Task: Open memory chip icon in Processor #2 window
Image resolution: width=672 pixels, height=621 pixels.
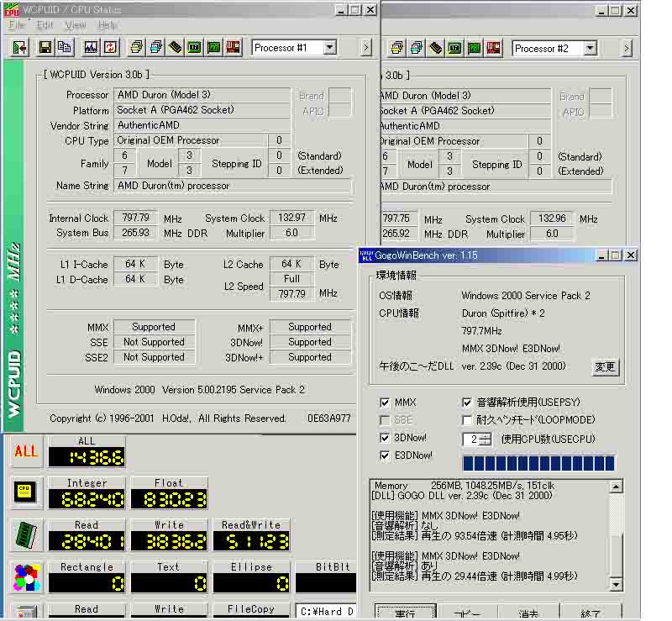Action: [x=436, y=48]
